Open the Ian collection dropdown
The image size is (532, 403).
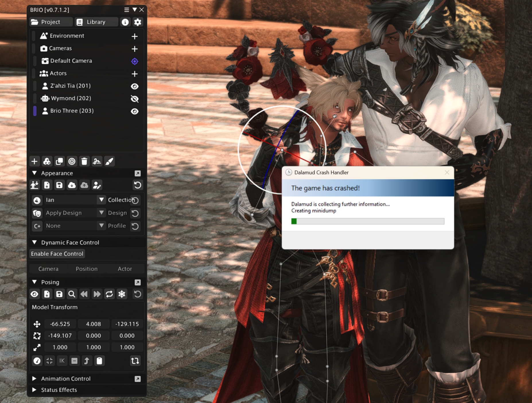click(101, 200)
